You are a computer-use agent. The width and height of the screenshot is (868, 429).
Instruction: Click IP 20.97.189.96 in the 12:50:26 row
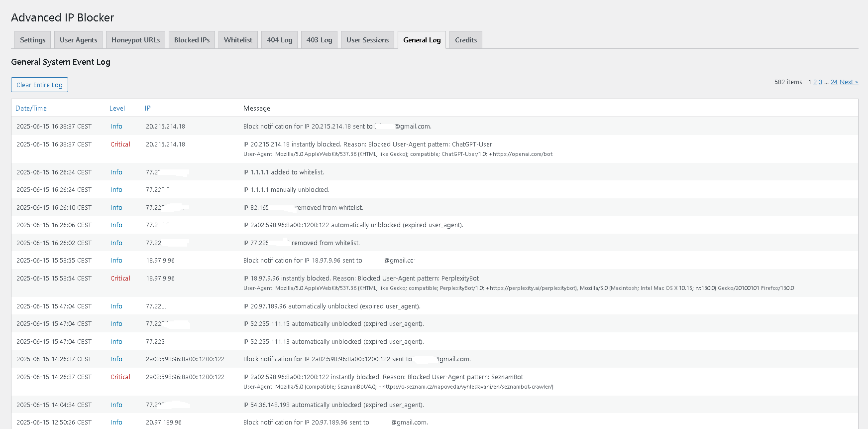(x=164, y=423)
